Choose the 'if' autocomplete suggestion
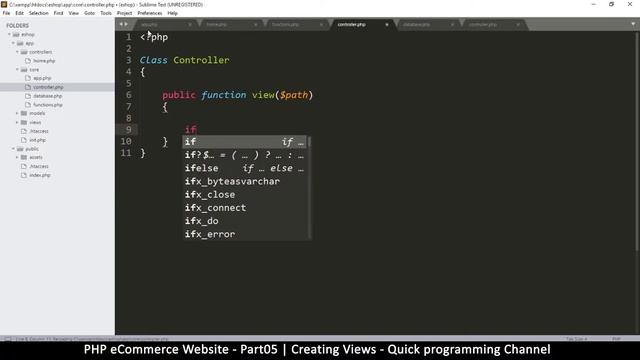The image size is (640, 360). point(244,142)
